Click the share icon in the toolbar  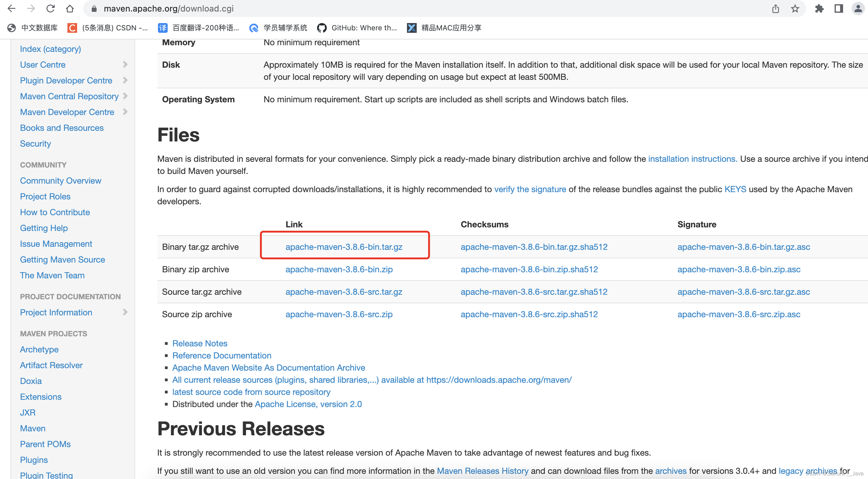pyautogui.click(x=775, y=8)
